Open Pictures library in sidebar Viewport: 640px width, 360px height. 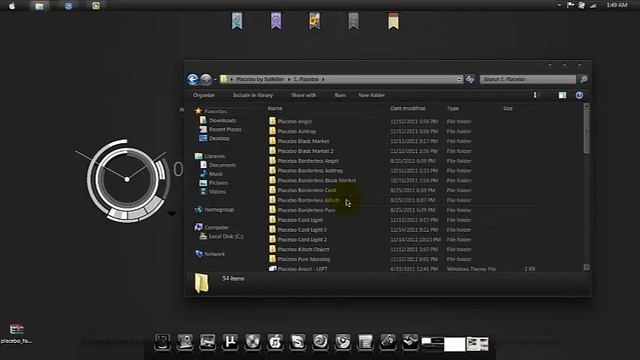tap(218, 183)
